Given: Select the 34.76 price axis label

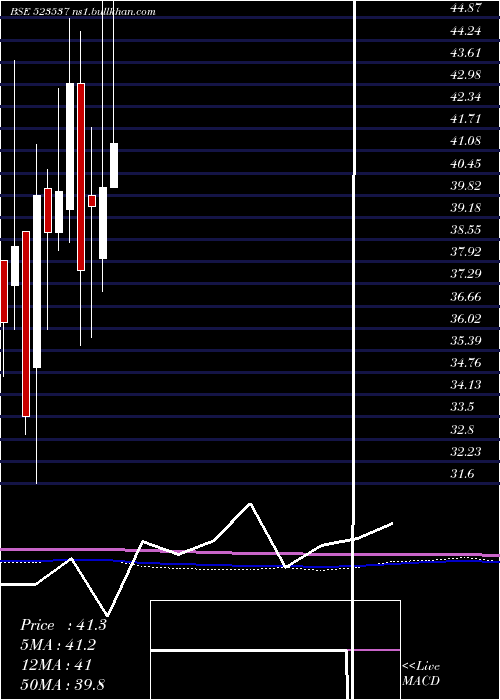Looking at the screenshot, I should click(x=466, y=363).
